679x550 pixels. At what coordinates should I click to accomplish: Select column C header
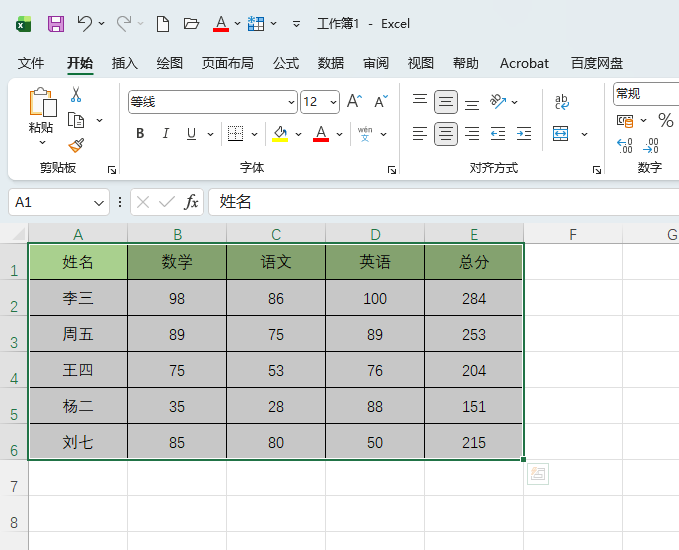point(276,234)
